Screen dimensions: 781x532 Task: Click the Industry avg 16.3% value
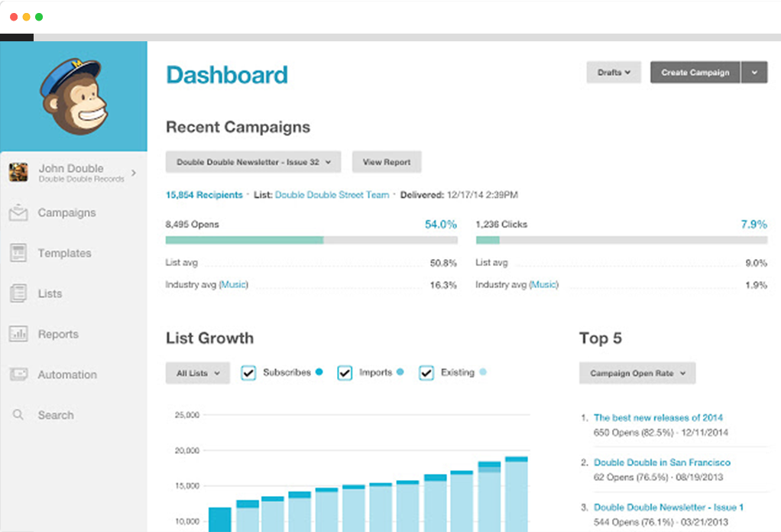(443, 285)
